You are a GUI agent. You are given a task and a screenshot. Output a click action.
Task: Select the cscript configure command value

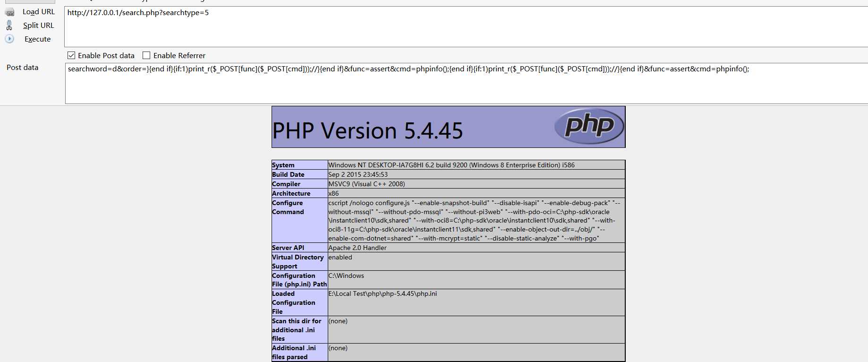pos(475,221)
